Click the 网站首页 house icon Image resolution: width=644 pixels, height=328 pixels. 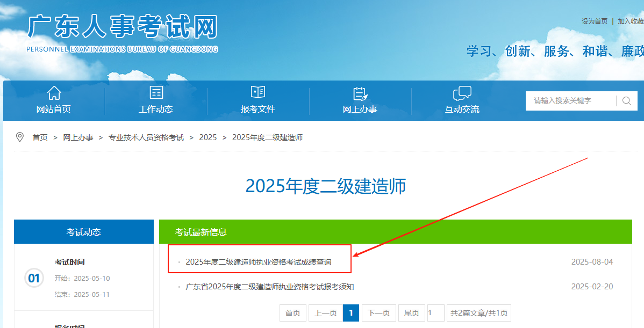(54, 93)
